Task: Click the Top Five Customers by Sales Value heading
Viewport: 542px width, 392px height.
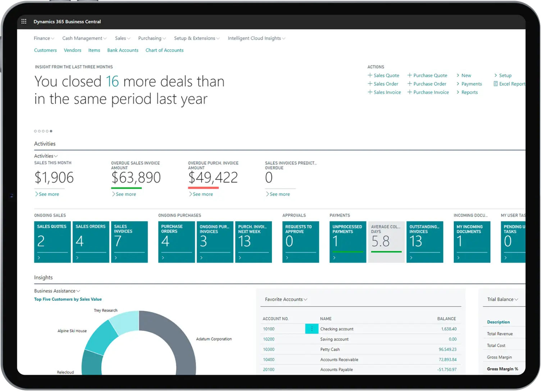Action: coord(68,299)
